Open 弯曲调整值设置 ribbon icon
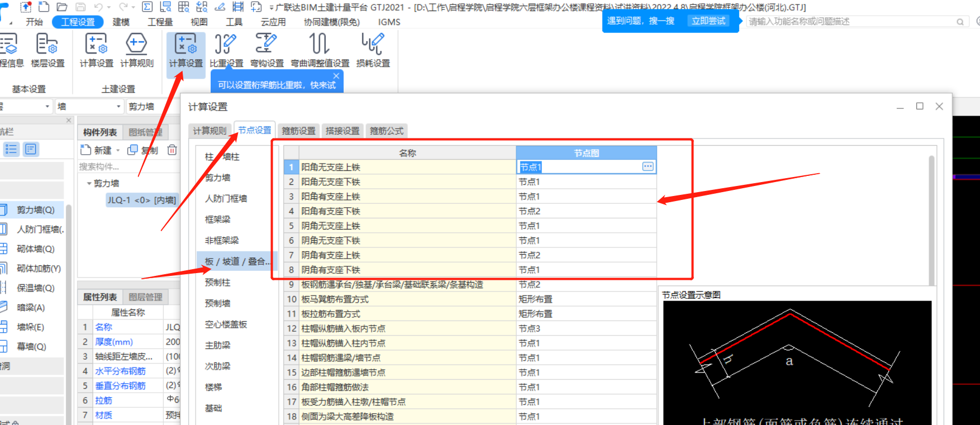980x425 pixels. 320,50
